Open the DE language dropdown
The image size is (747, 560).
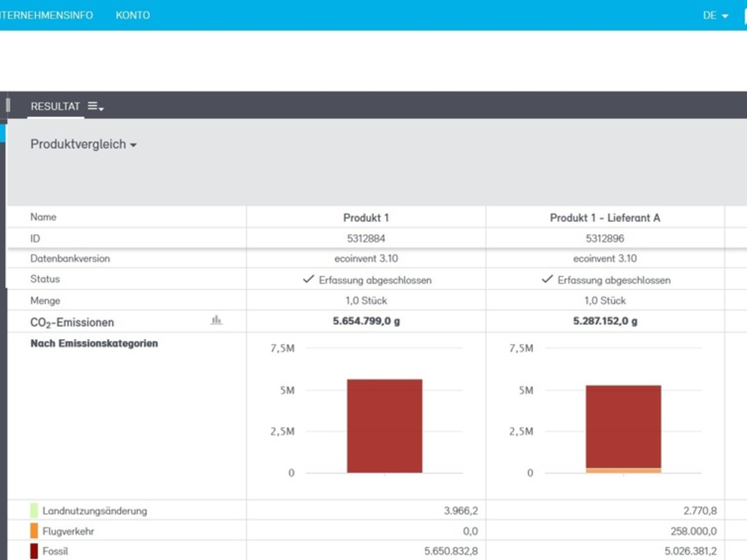coord(715,16)
